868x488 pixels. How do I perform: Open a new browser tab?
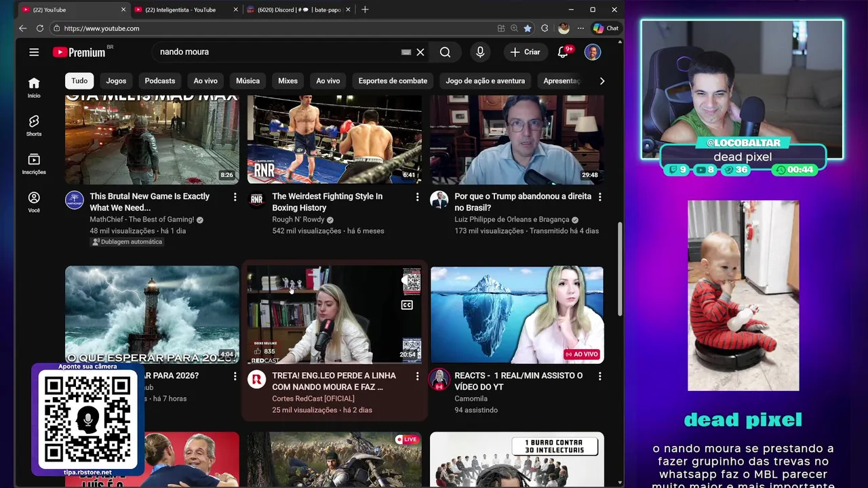pyautogui.click(x=365, y=9)
